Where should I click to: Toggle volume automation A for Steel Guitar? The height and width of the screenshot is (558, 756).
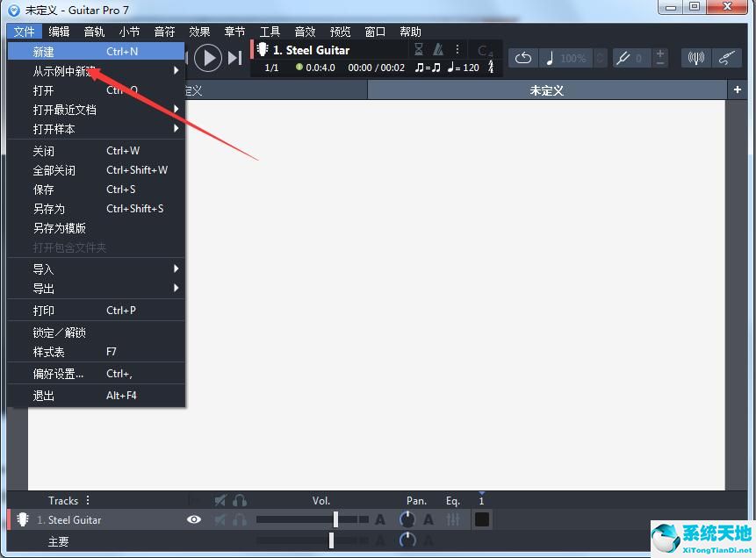(380, 519)
